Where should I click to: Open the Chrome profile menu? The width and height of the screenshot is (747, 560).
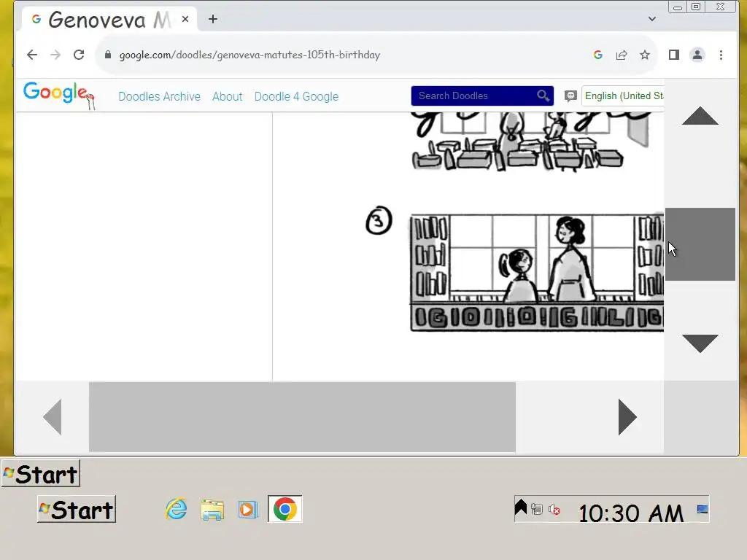click(x=697, y=55)
